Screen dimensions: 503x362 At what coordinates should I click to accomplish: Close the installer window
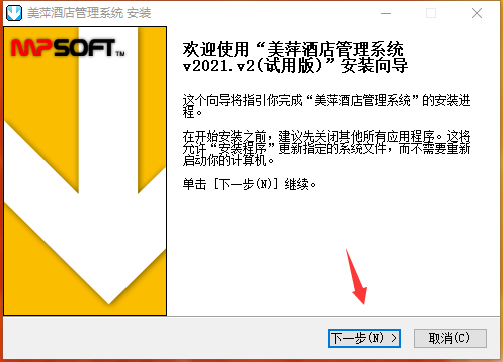[x=477, y=13]
